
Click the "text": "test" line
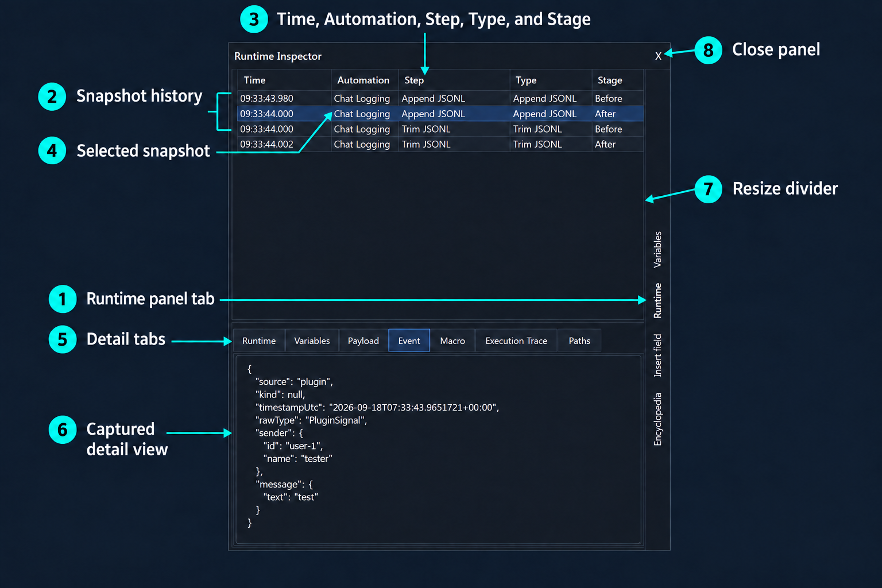(291, 497)
